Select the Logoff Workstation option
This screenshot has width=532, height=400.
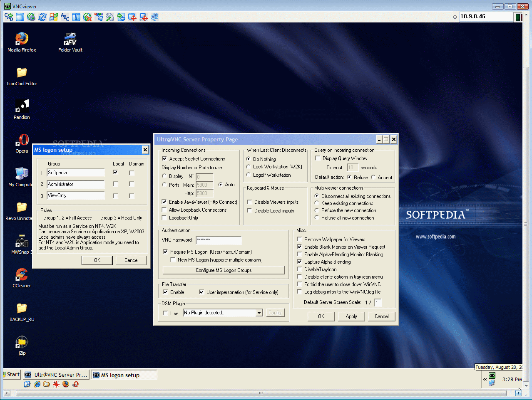[x=249, y=175]
